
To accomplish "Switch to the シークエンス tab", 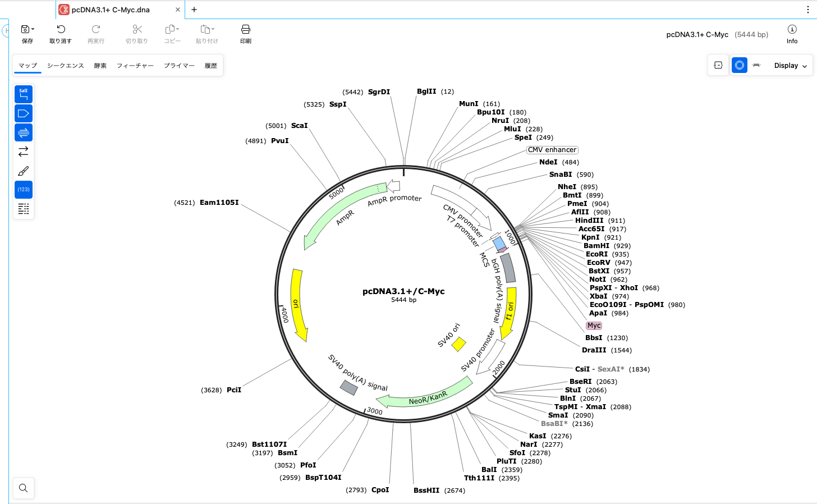I will (x=66, y=66).
